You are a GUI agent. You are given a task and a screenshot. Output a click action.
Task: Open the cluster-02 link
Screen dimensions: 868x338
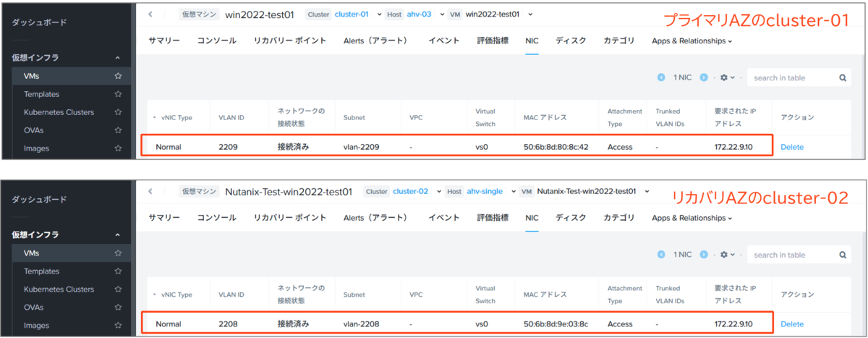coord(410,192)
